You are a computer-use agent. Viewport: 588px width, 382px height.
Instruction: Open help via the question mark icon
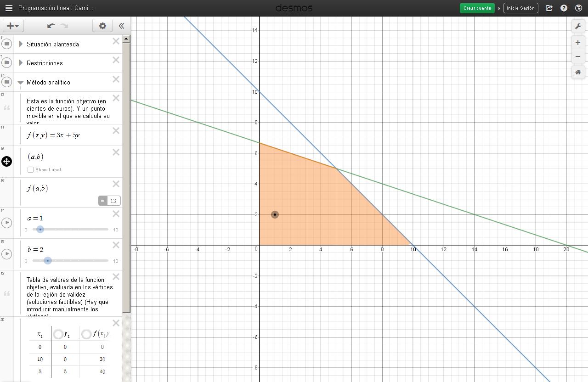coord(564,8)
